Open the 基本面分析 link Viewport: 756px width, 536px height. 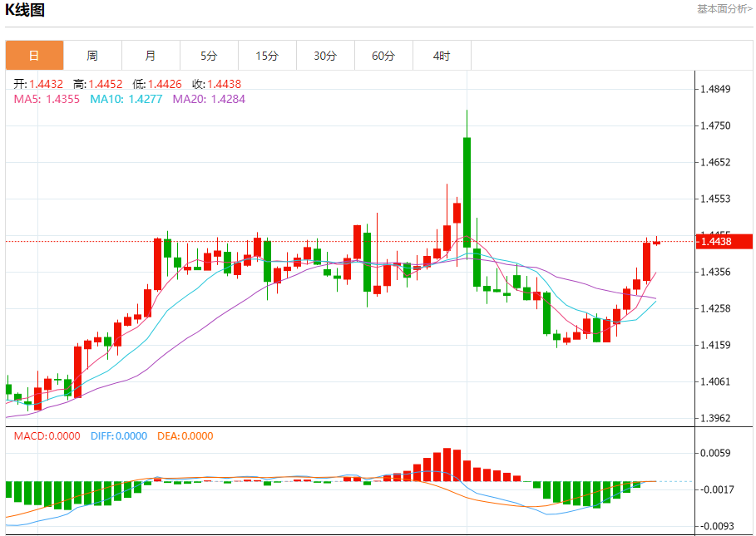click(x=724, y=8)
